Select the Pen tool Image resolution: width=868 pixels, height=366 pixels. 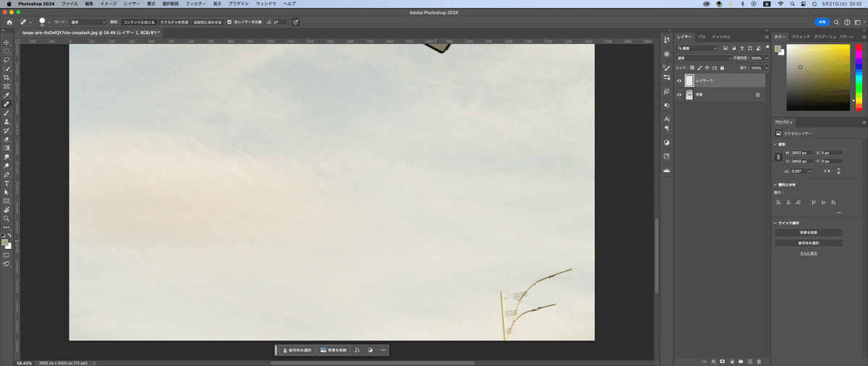7,174
